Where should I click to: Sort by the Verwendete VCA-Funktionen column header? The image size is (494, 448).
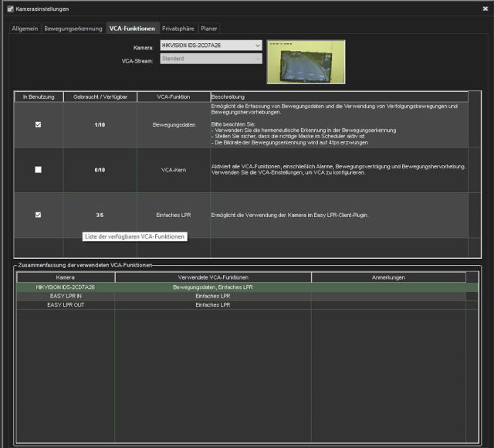tap(213, 277)
